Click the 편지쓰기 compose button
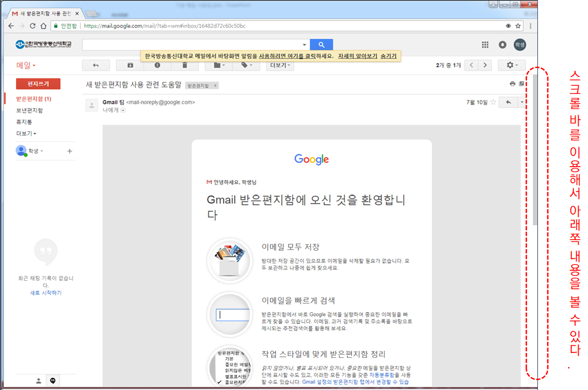The image size is (588, 390). [38, 84]
